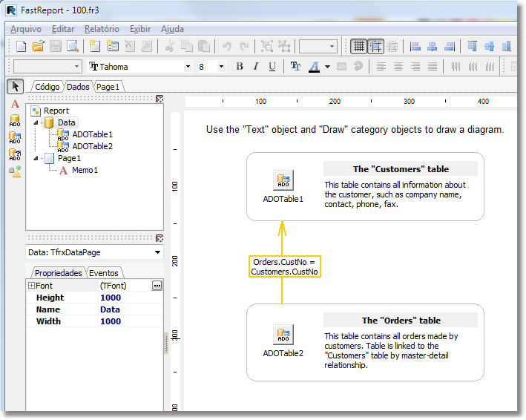Viewport: 526px width, 420px height.
Task: Preview the report
Action: point(73,46)
